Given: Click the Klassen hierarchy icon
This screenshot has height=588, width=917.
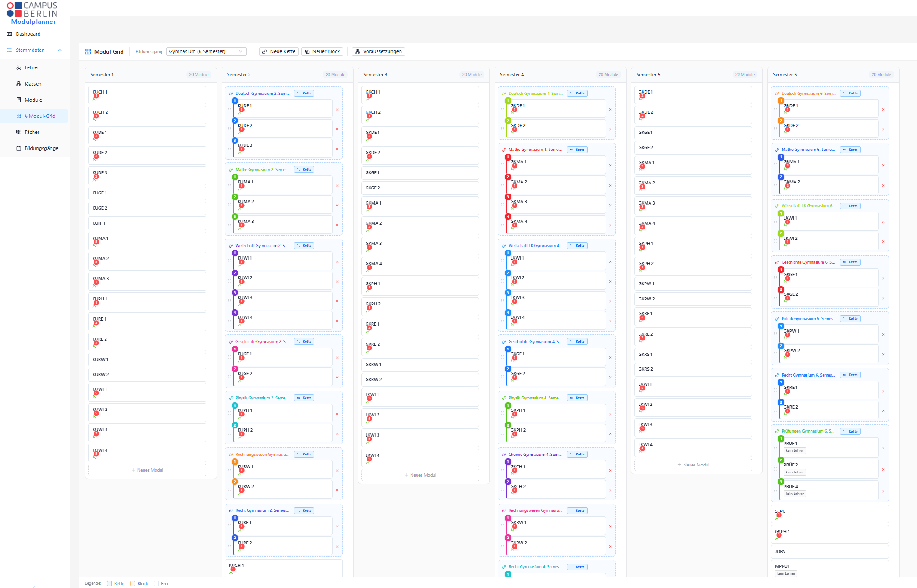Looking at the screenshot, I should pos(18,84).
